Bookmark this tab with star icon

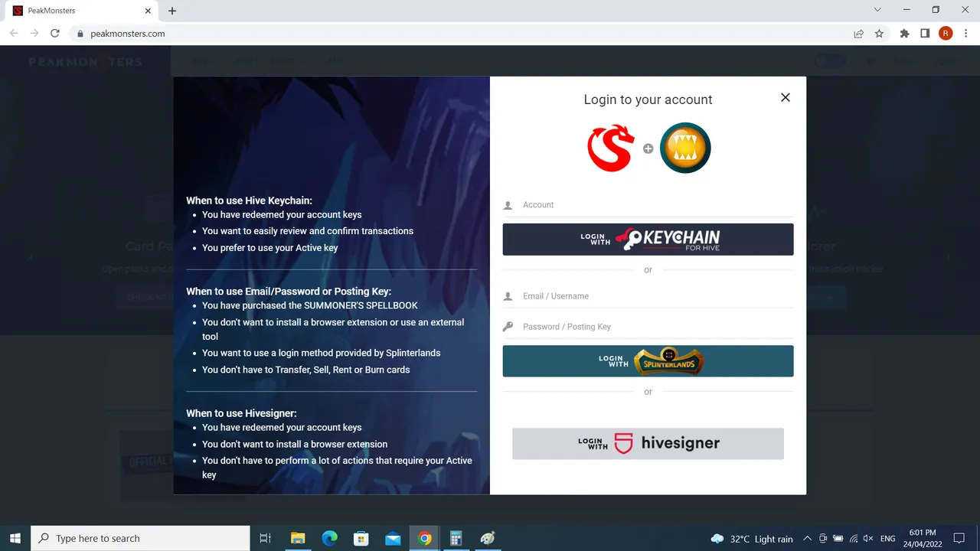pyautogui.click(x=879, y=34)
